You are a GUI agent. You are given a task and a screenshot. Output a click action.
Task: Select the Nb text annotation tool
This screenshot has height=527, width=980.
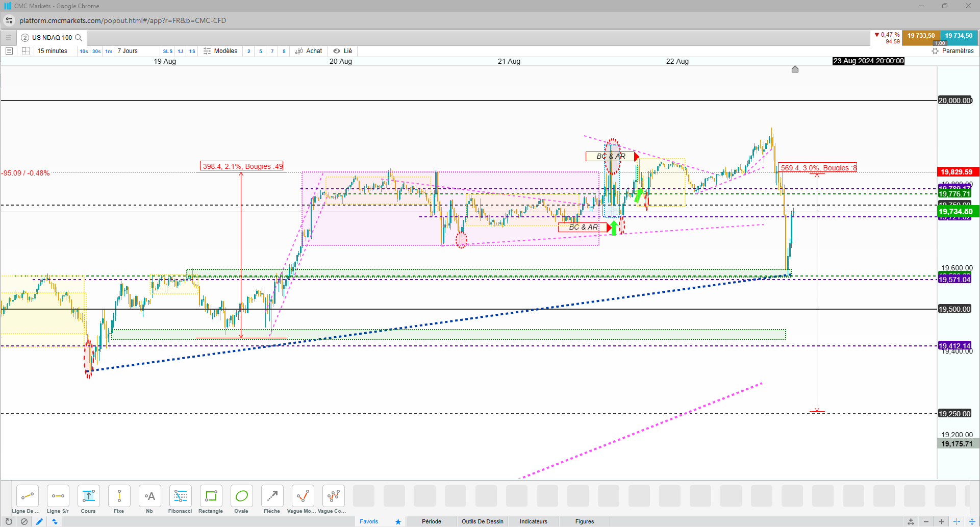(x=149, y=499)
